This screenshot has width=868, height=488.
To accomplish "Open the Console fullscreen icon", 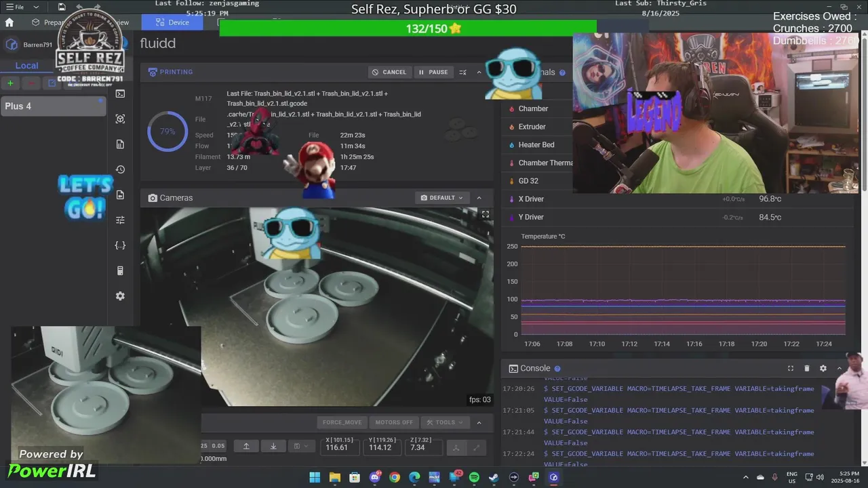I will point(790,368).
